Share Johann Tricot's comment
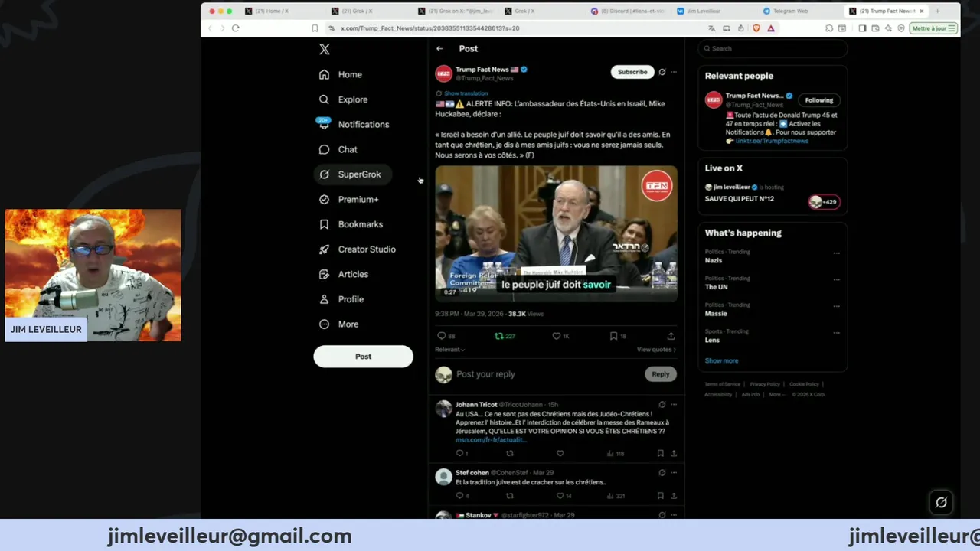The image size is (980, 551). (674, 454)
